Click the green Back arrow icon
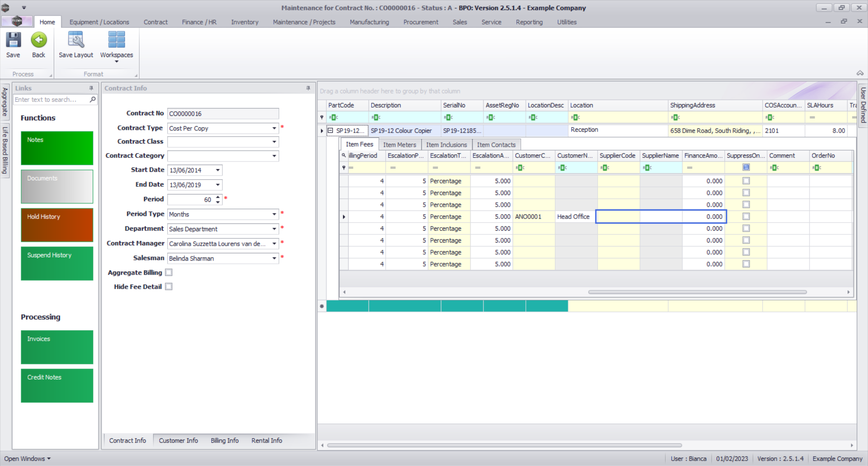 pos(39,40)
